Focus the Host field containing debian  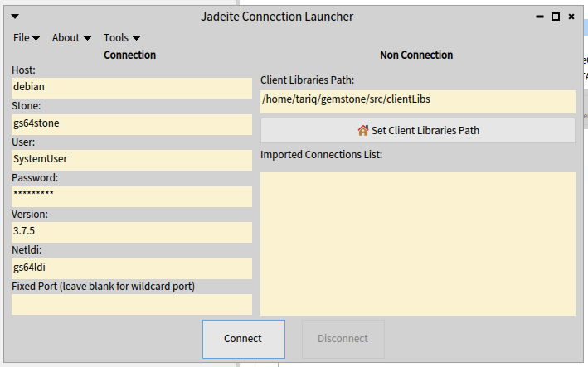[x=131, y=88]
